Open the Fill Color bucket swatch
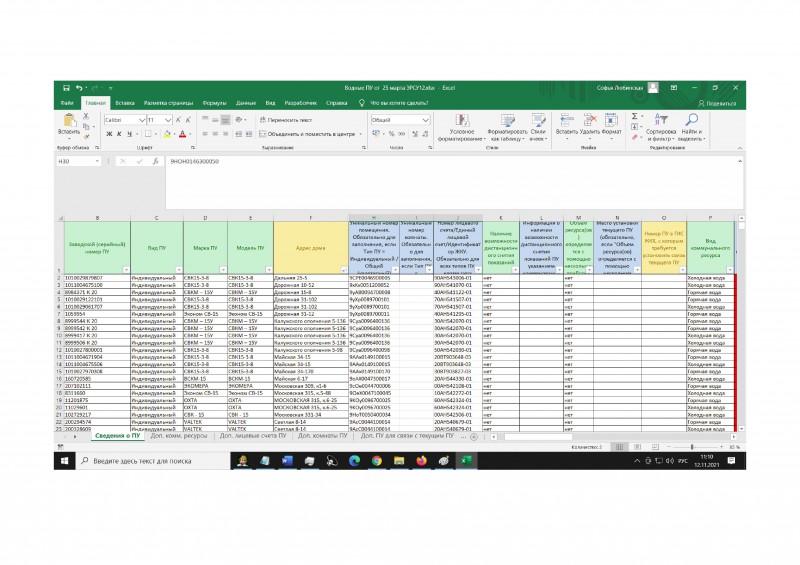The image size is (800, 565). [167, 134]
